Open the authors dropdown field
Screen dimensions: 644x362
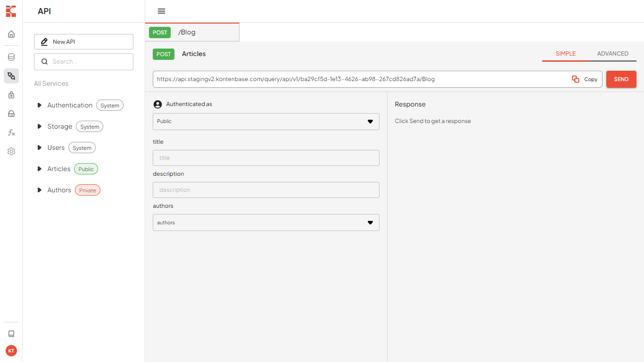pos(266,222)
